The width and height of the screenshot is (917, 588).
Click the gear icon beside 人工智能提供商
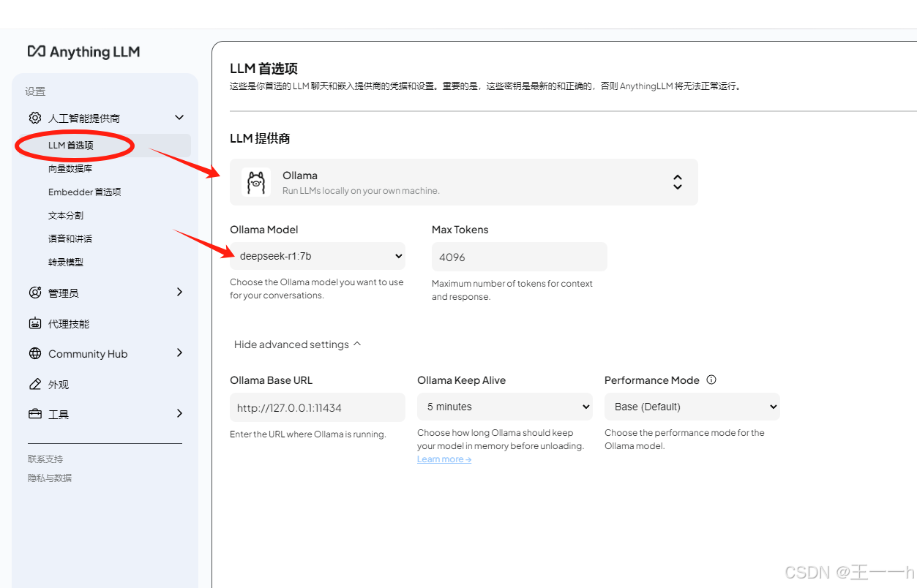[x=34, y=118]
